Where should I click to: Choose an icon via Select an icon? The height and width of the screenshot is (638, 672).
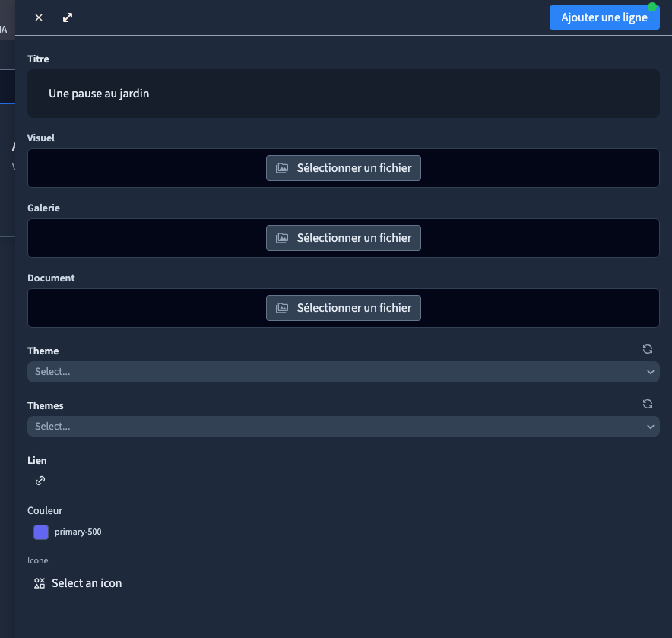tap(78, 583)
